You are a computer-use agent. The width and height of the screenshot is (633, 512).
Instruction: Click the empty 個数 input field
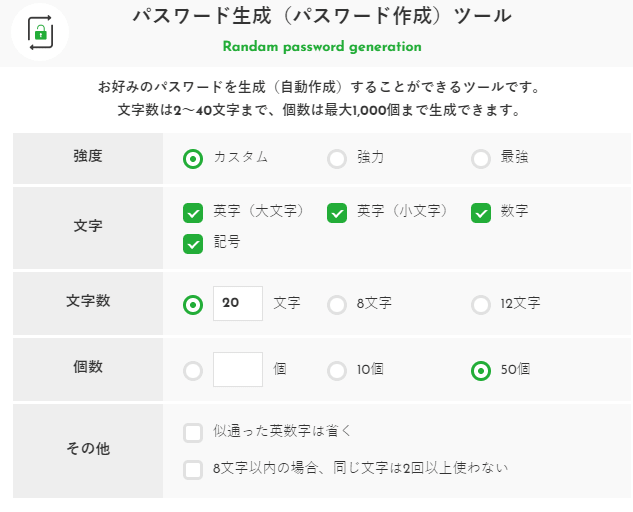(238, 369)
